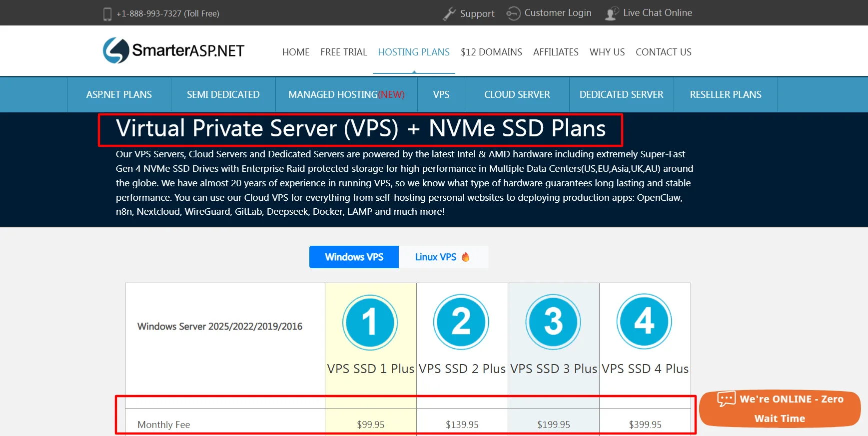Select VPS in blue bar
Image resolution: width=868 pixels, height=436 pixels.
click(441, 94)
